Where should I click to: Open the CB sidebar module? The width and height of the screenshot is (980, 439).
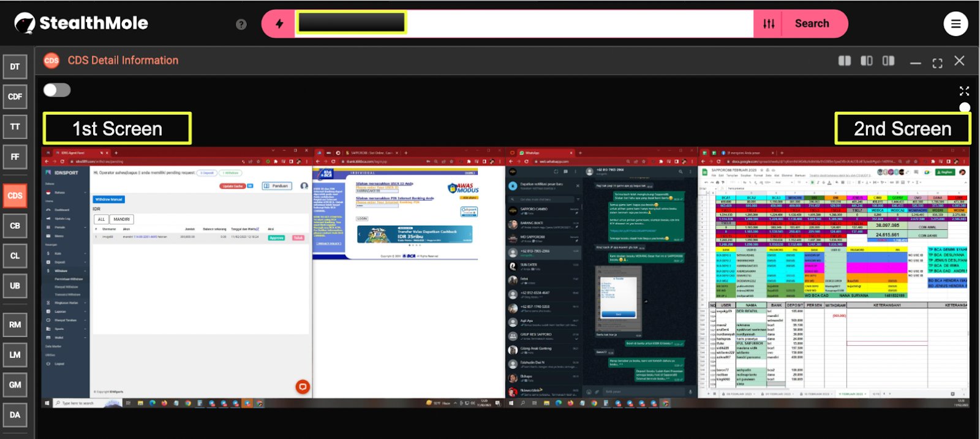pos(15,226)
